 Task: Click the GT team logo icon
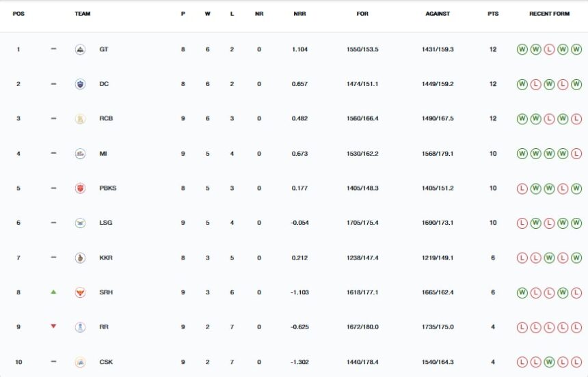[x=80, y=49]
